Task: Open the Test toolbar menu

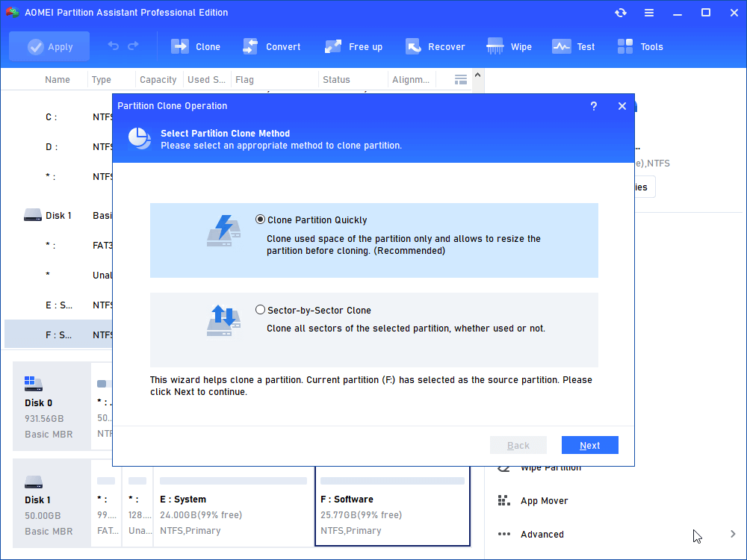Action: point(573,46)
